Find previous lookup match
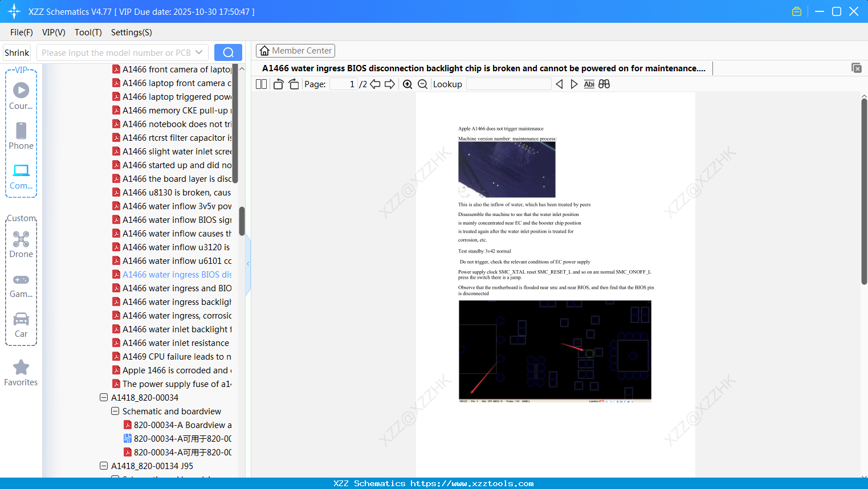This screenshot has width=868, height=489. (559, 84)
